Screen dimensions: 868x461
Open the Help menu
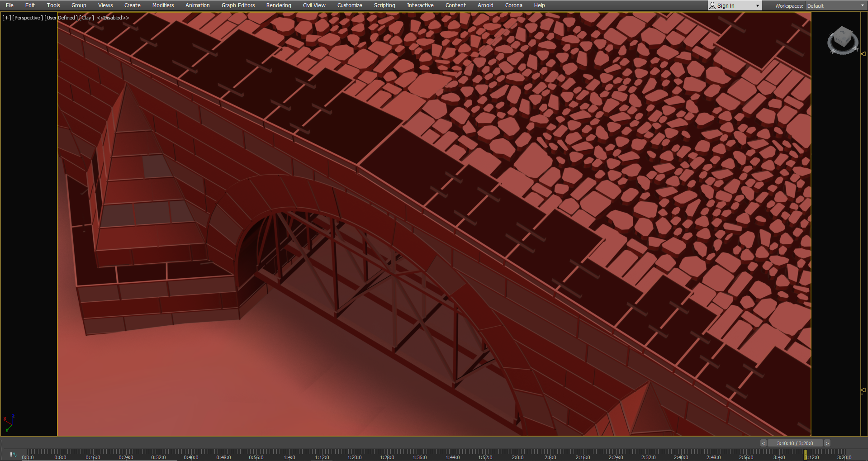[x=539, y=5]
